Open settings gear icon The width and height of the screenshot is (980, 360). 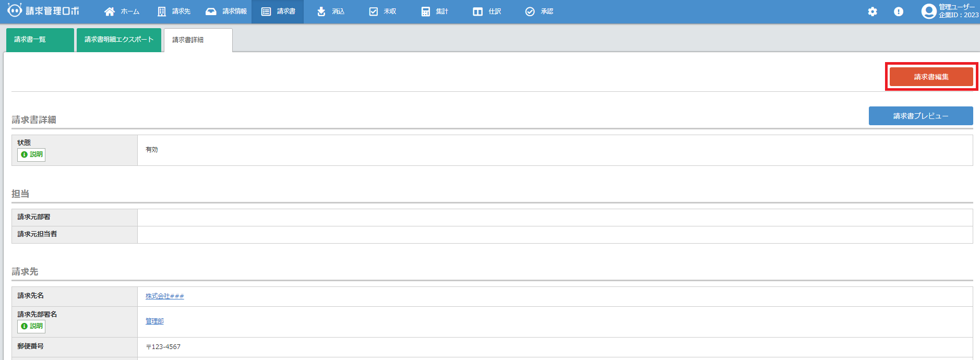coord(873,11)
